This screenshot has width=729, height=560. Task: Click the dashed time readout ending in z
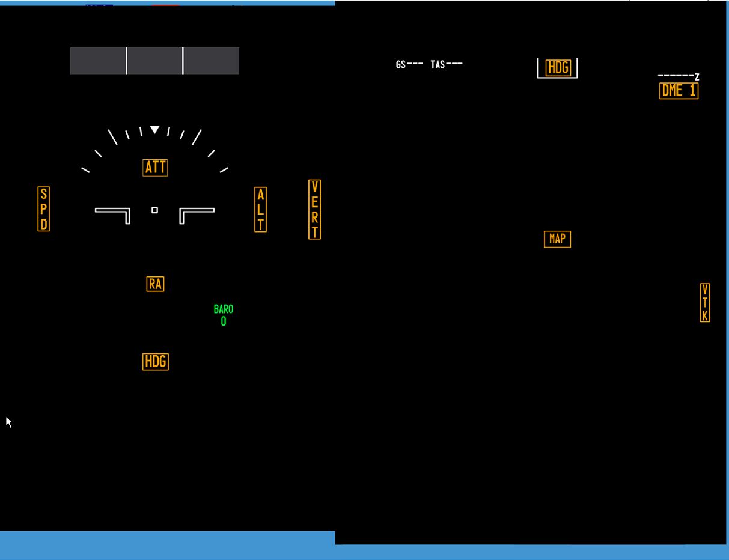point(679,76)
